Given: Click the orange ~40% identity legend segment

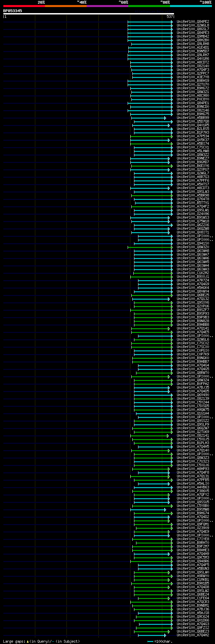Looking at the screenshot, I should pyautogui.click(x=66, y=6).
